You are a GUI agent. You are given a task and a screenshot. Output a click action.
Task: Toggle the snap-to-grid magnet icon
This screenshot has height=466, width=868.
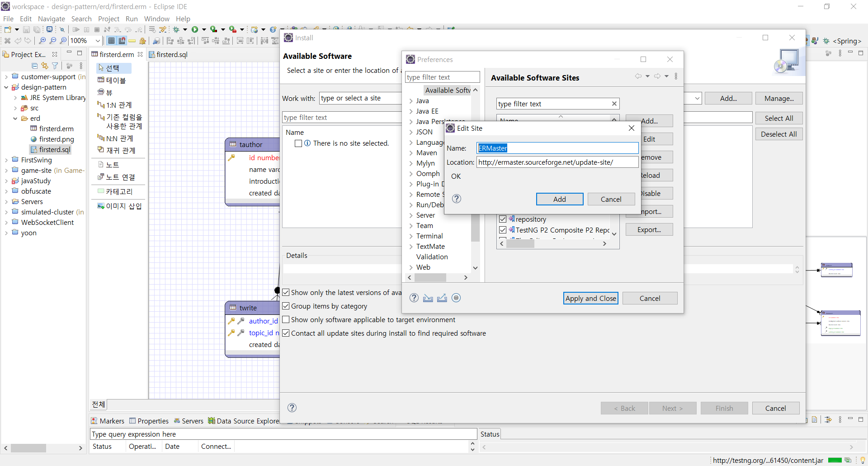122,41
